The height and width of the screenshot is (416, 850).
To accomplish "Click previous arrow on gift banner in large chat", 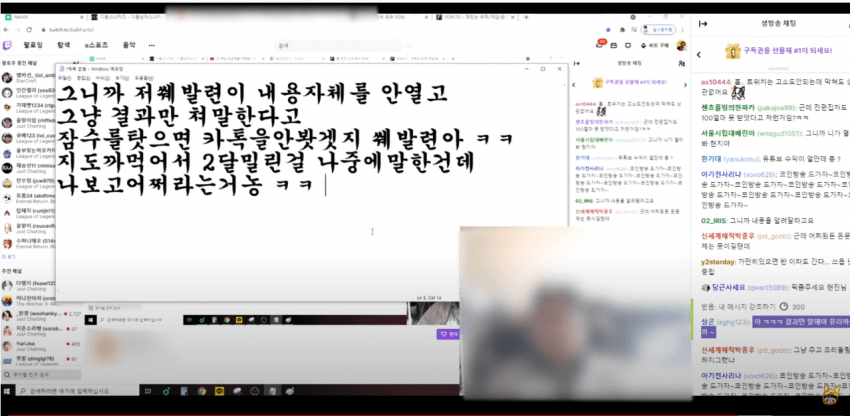I will [x=699, y=54].
